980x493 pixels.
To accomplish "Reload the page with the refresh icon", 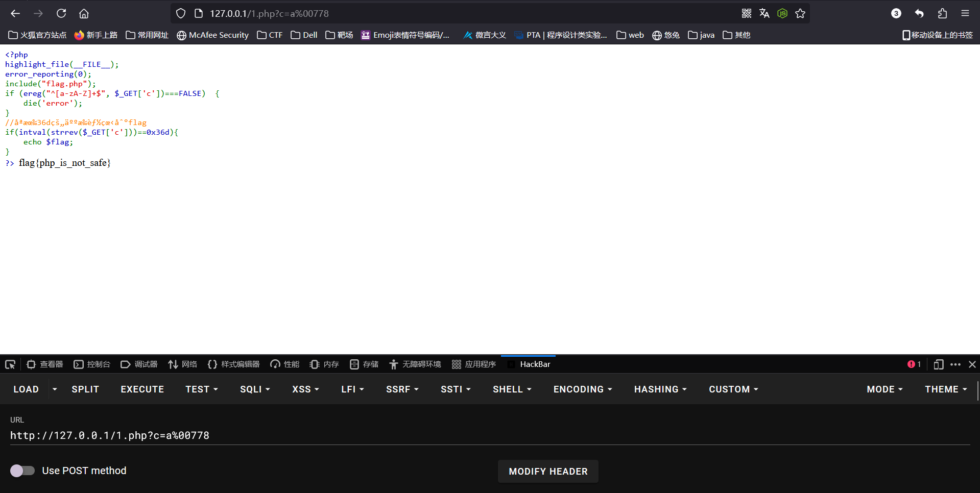I will coord(61,13).
